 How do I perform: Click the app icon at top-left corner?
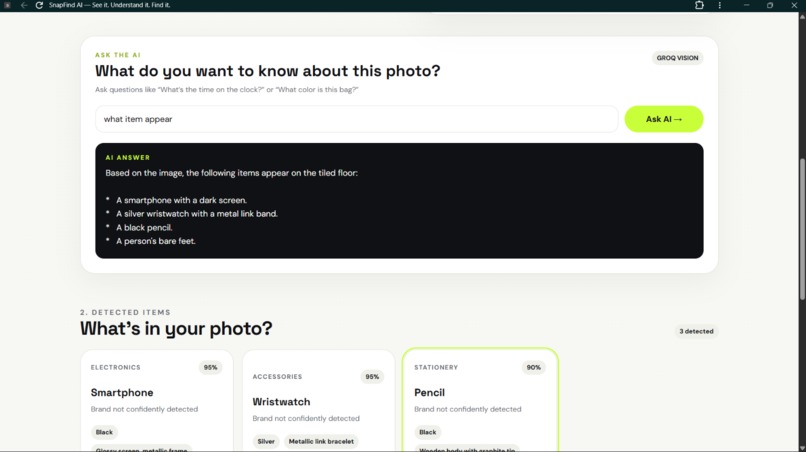7,5
